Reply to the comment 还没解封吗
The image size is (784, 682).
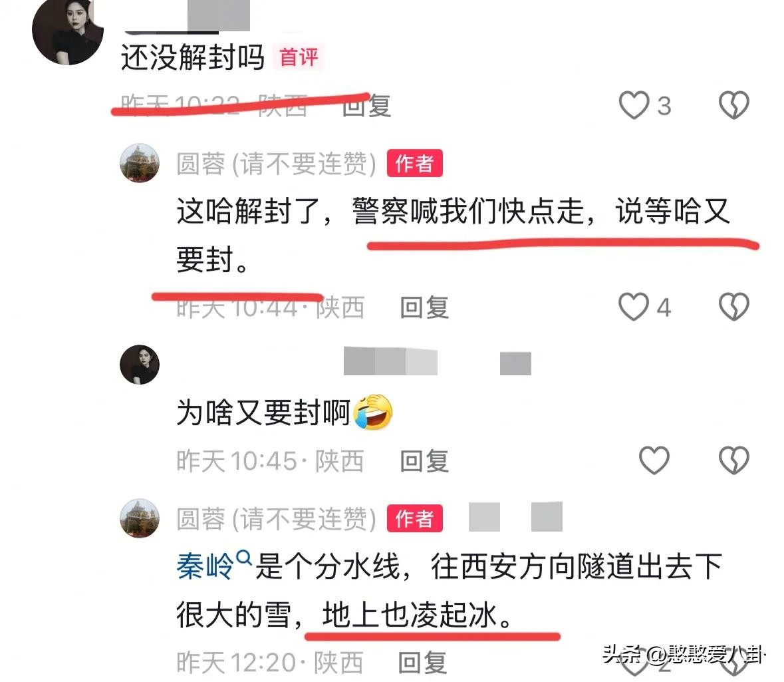tap(366, 106)
